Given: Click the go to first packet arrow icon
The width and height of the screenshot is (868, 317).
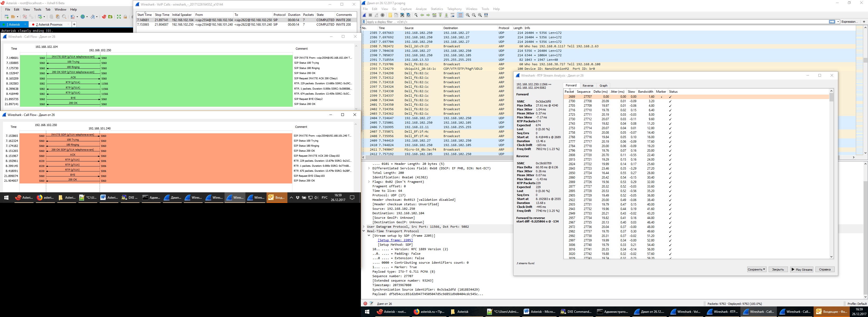Looking at the screenshot, I should pyautogui.click(x=440, y=15).
